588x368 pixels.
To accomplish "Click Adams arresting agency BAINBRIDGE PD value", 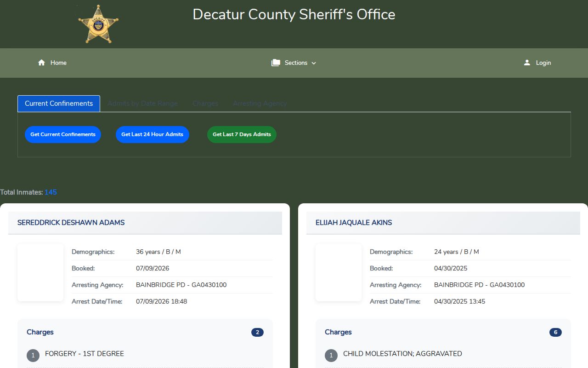I will tap(181, 285).
